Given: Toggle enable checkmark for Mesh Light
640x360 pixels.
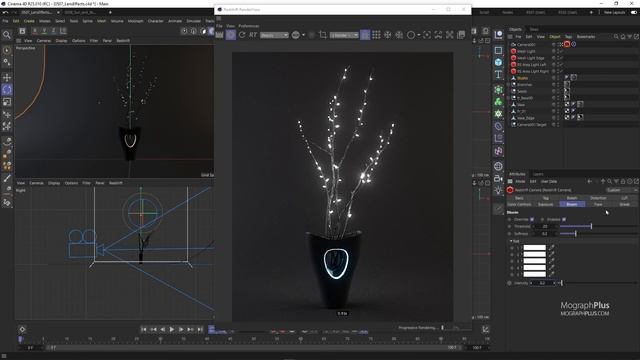Looking at the screenshot, I should 562,51.
